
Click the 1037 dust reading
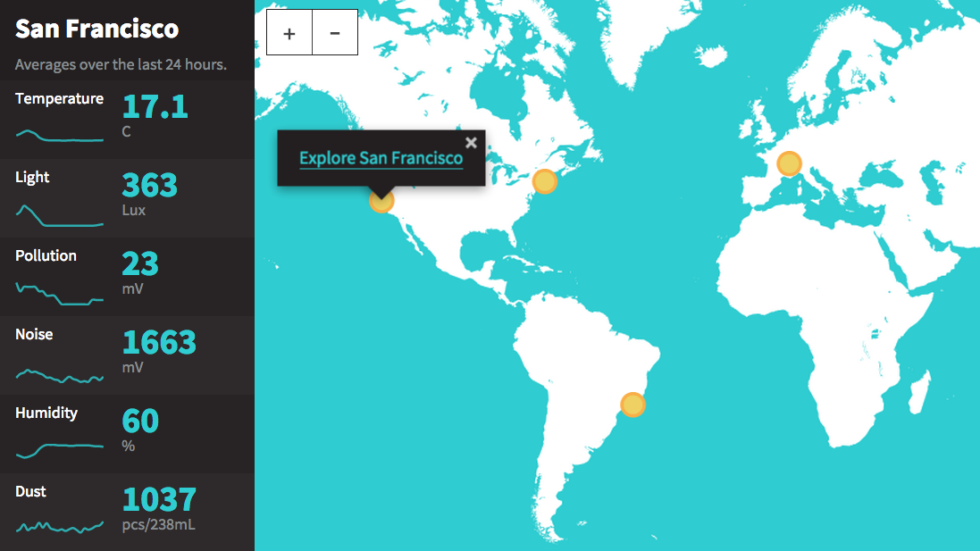158,500
